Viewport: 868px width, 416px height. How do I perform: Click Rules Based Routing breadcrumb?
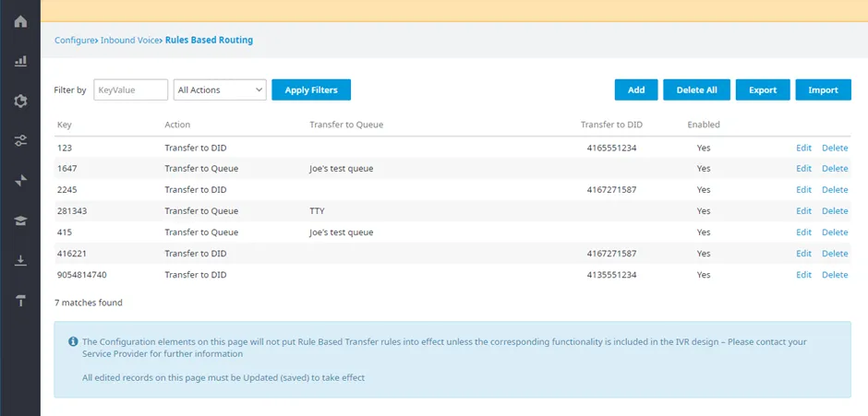pyautogui.click(x=210, y=40)
